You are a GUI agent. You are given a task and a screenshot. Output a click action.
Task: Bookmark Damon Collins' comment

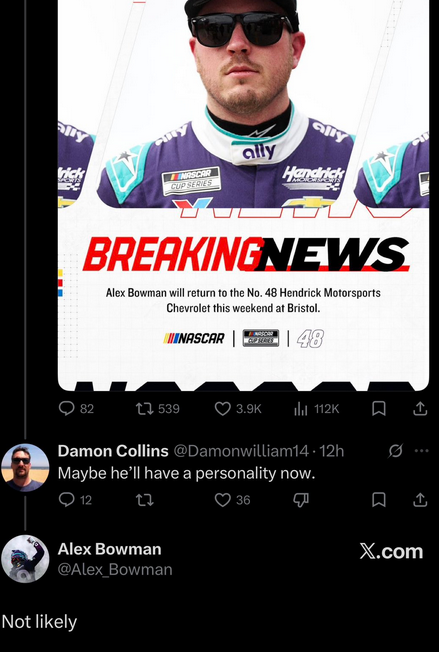coord(378,500)
